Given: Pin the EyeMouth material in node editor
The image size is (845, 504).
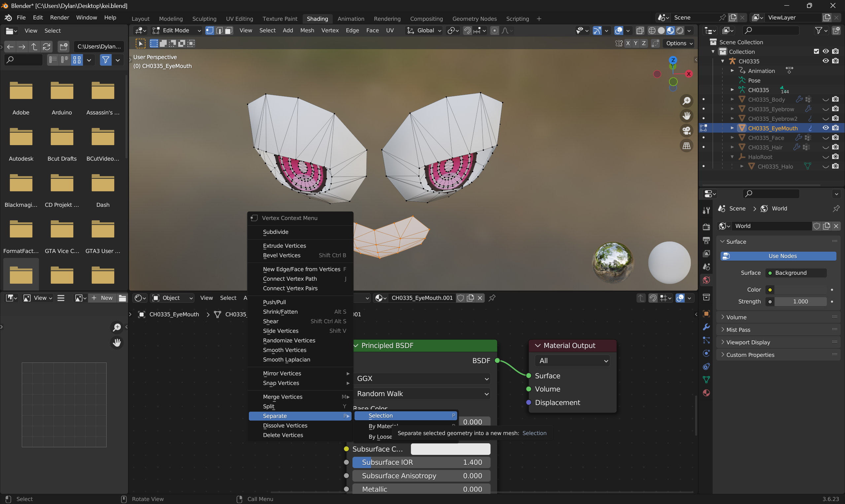Looking at the screenshot, I should click(x=491, y=298).
